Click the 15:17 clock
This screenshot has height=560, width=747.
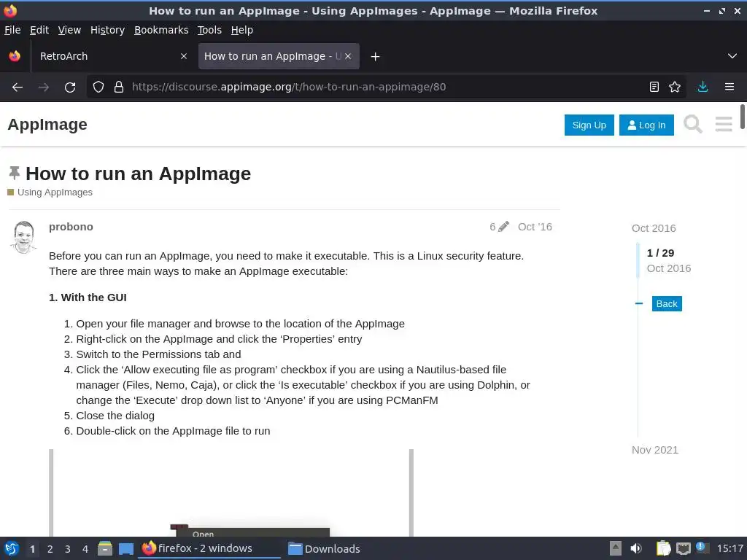[x=729, y=549]
